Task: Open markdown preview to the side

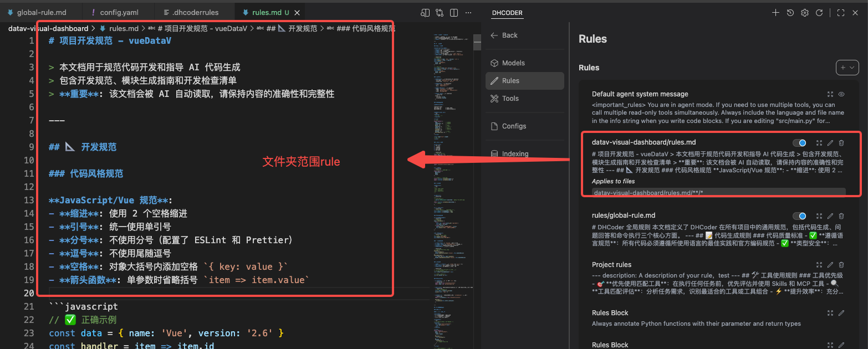Action: point(425,12)
